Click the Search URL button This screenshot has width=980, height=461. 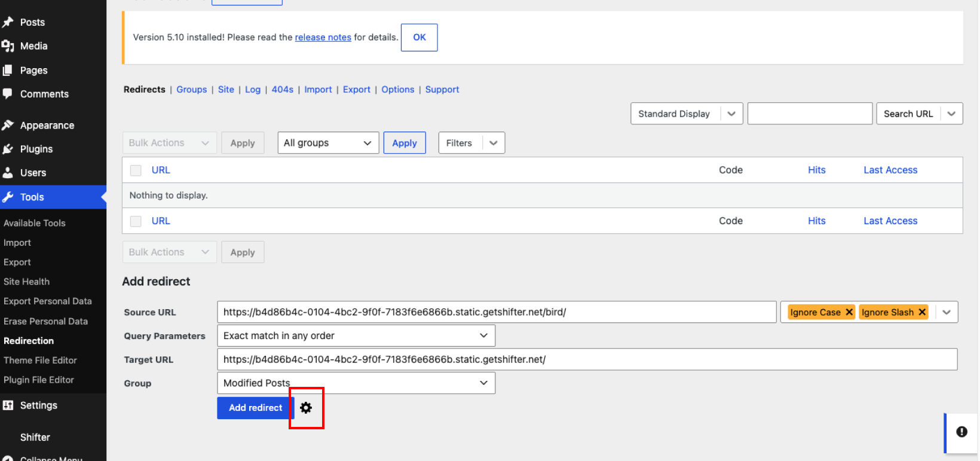[908, 114]
